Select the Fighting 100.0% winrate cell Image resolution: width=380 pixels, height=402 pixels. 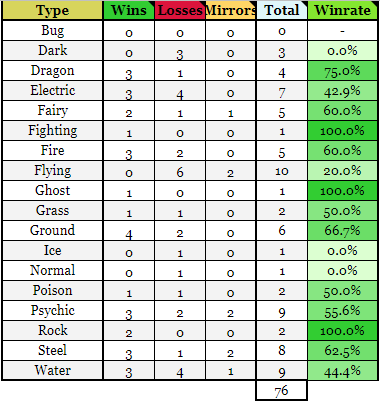point(343,131)
